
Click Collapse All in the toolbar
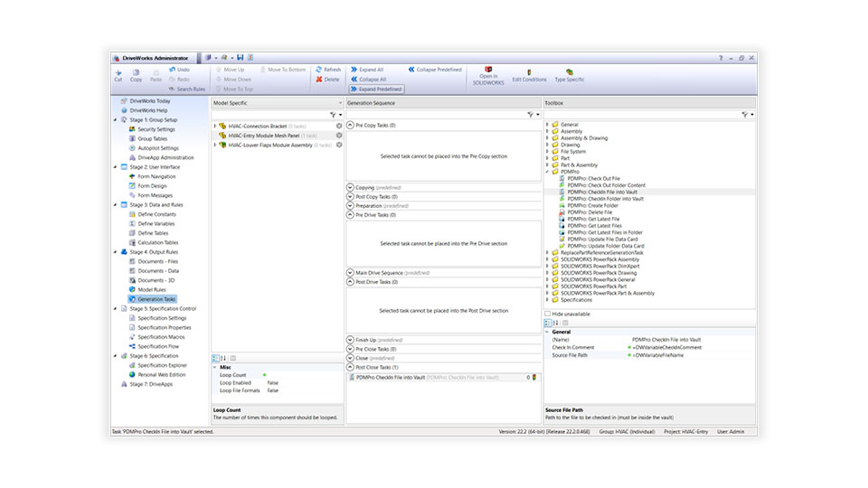368,80
